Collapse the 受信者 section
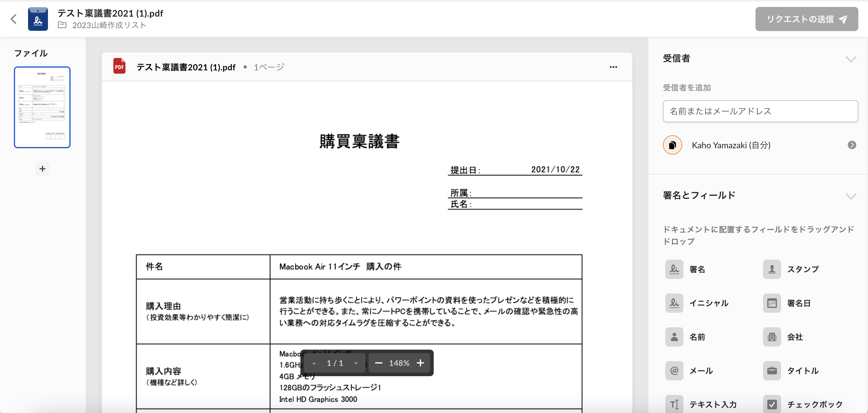The height and width of the screenshot is (413, 868). click(x=851, y=59)
